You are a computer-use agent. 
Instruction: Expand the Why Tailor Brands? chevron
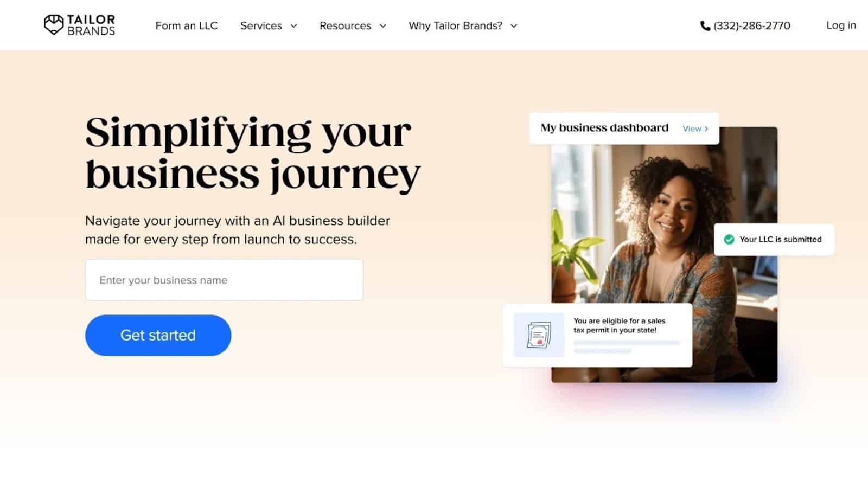514,26
